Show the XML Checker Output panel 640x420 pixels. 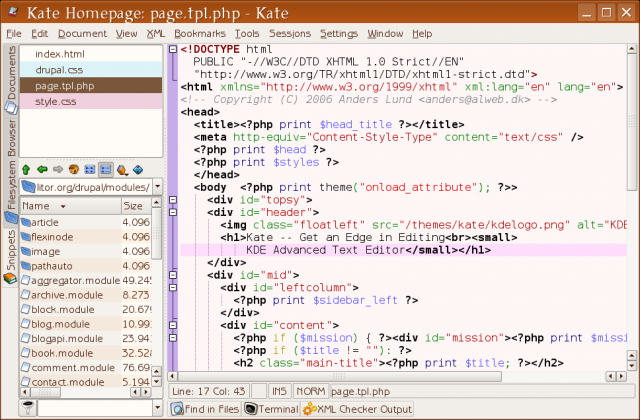358,408
